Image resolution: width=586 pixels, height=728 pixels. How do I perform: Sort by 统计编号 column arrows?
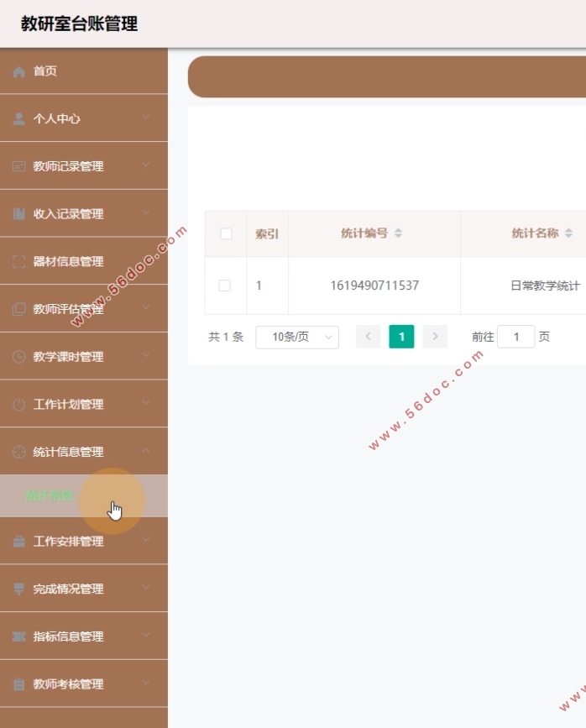click(399, 233)
